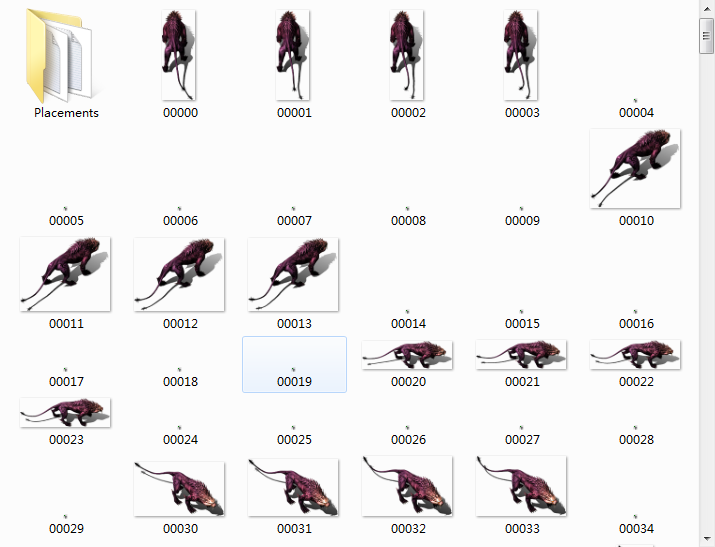715x547 pixels.
Task: Select the file labeled 00007
Action: (295, 221)
